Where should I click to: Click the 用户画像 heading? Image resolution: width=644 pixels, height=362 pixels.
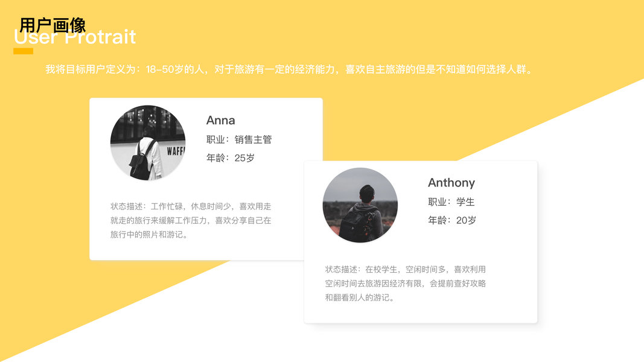[53, 25]
